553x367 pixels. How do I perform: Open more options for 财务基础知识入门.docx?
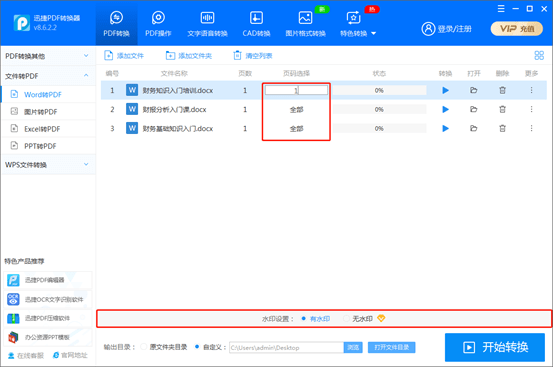pyautogui.click(x=531, y=128)
